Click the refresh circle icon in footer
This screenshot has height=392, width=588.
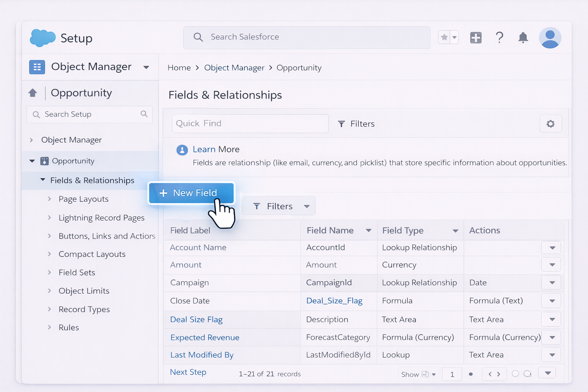tap(528, 374)
